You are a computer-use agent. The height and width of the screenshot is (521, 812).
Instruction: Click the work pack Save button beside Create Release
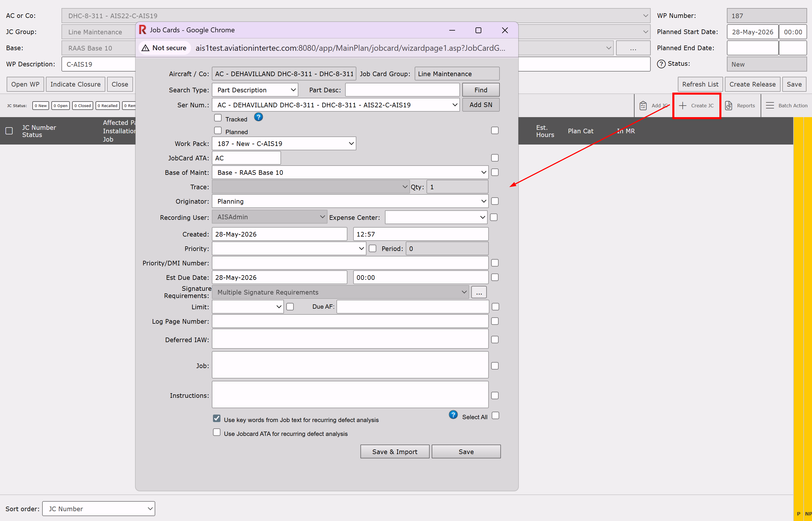794,84
